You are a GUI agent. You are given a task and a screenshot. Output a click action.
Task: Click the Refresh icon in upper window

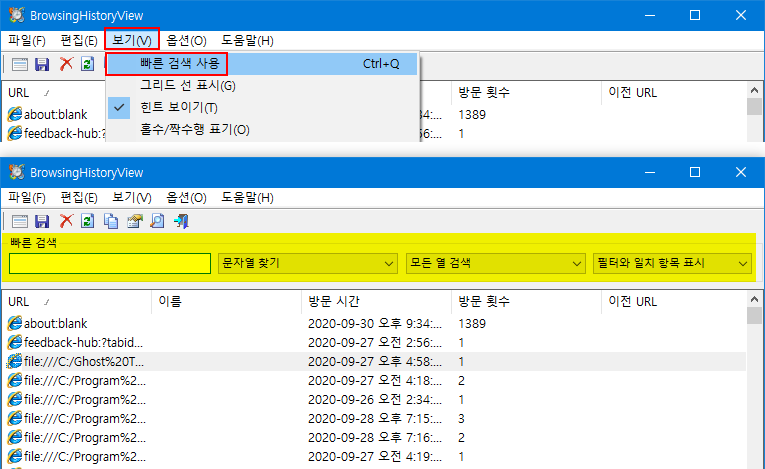point(88,64)
